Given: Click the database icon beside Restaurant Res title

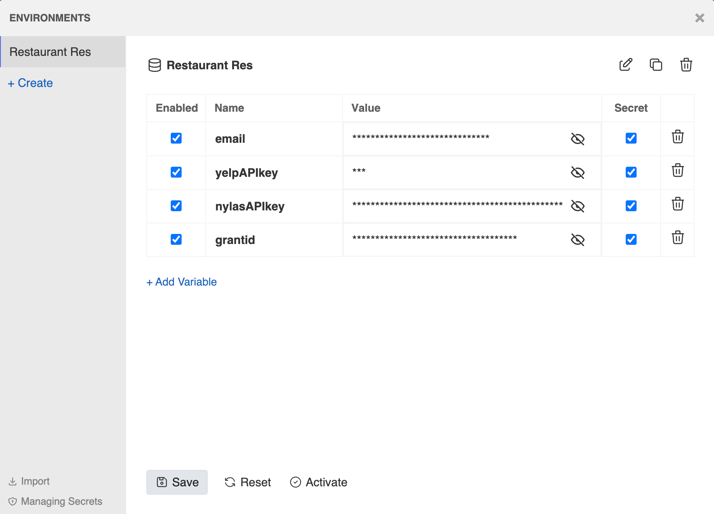Looking at the screenshot, I should (x=154, y=65).
